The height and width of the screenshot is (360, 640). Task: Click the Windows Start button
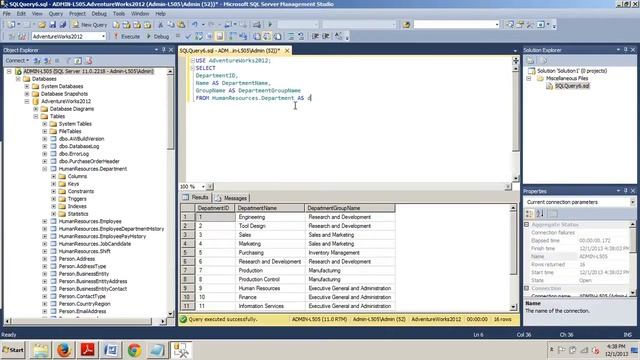click(x=13, y=350)
